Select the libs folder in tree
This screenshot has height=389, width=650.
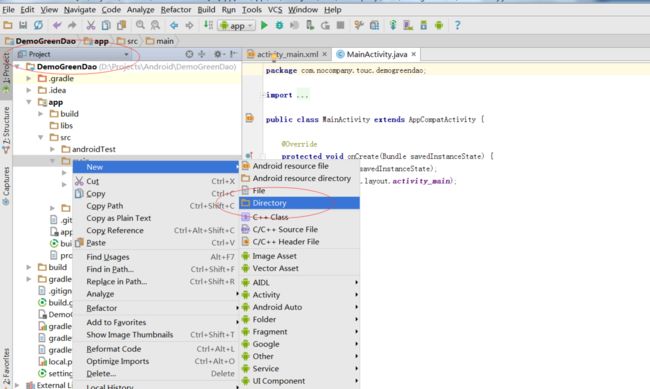click(x=61, y=125)
